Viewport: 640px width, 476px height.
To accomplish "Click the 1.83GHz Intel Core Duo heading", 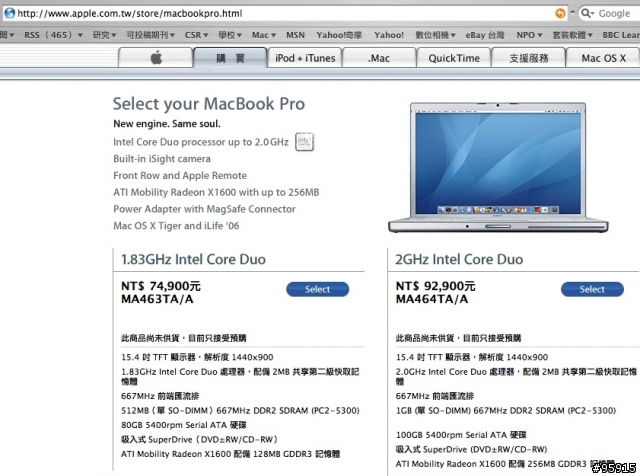I will click(x=193, y=259).
